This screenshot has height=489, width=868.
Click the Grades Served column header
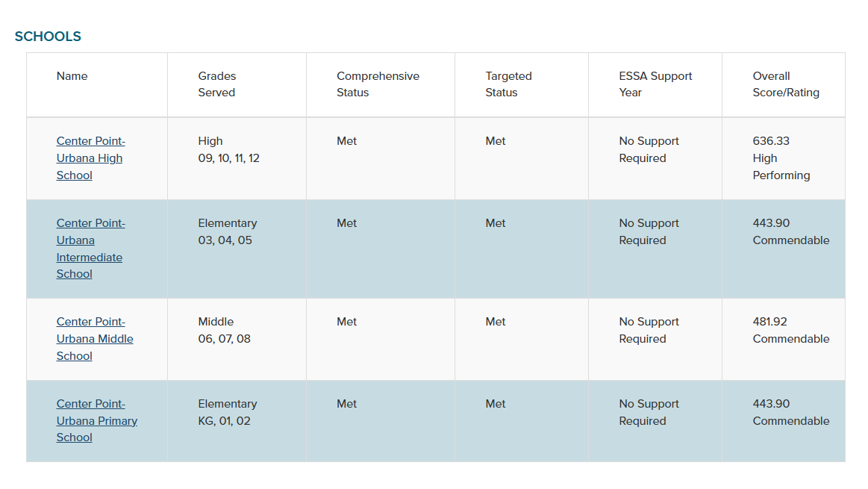click(x=216, y=84)
